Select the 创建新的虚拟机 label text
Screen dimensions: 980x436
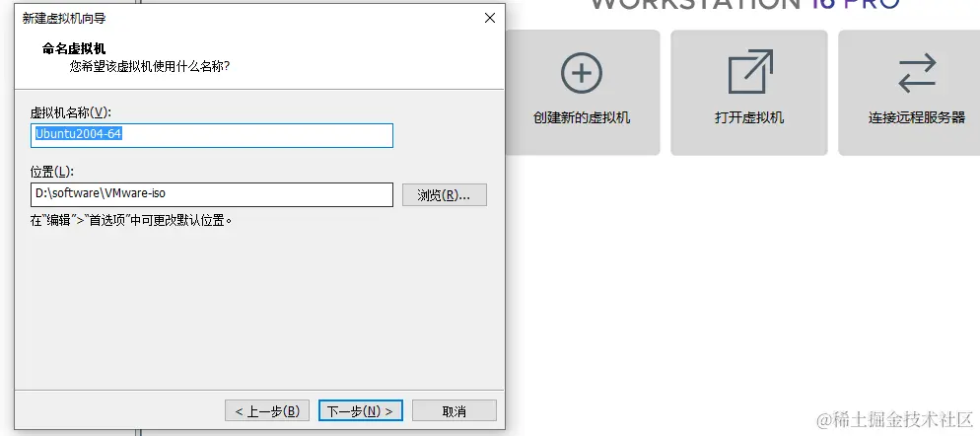coord(582,117)
